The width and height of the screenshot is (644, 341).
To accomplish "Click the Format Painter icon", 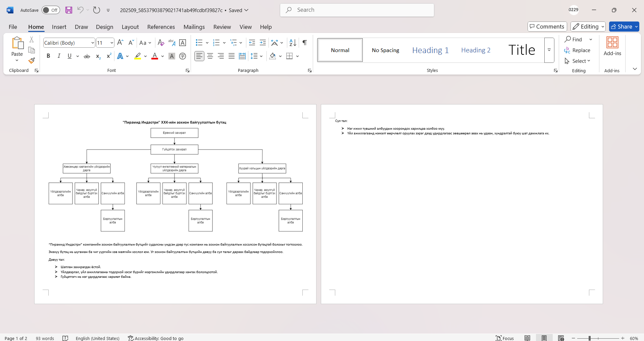I will point(32,61).
